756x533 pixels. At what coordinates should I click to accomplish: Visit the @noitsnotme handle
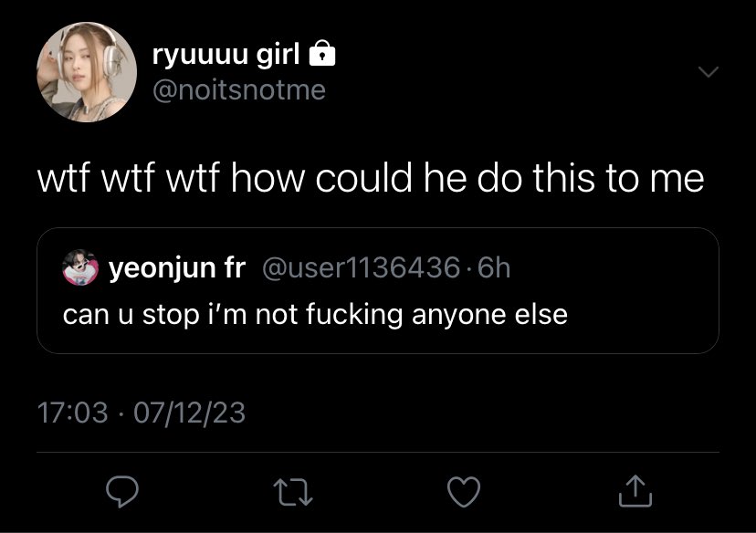pyautogui.click(x=239, y=90)
